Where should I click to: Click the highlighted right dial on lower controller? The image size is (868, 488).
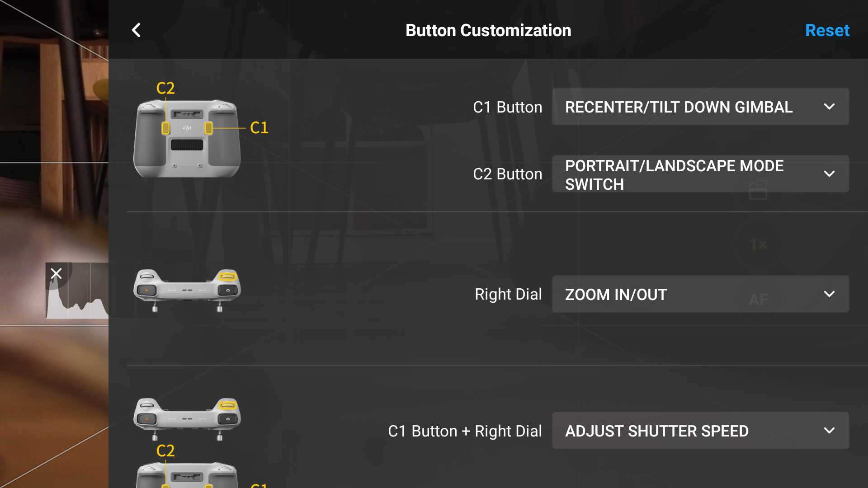227,405
